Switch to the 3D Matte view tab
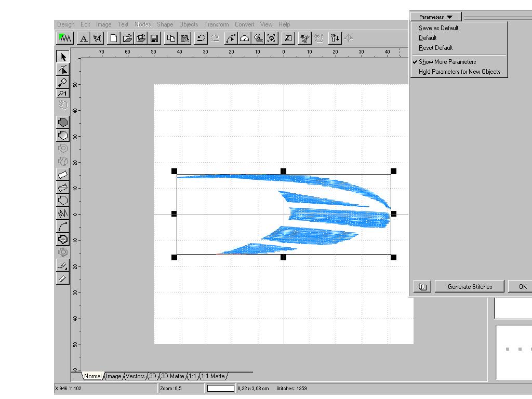 [172, 376]
